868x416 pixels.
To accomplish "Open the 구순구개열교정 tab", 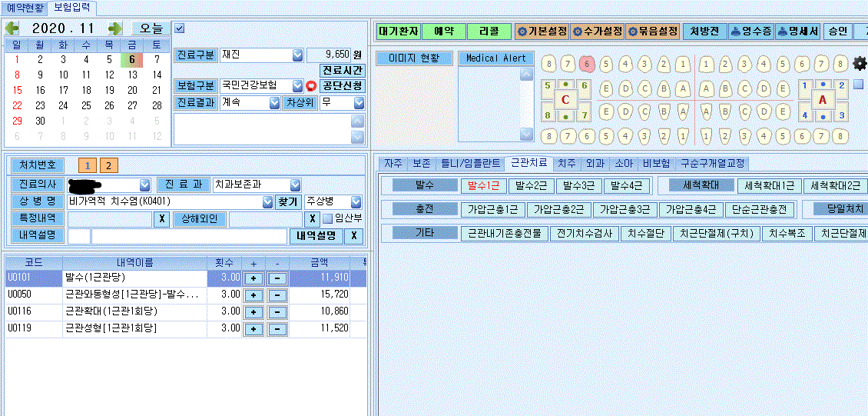I will pos(711,164).
